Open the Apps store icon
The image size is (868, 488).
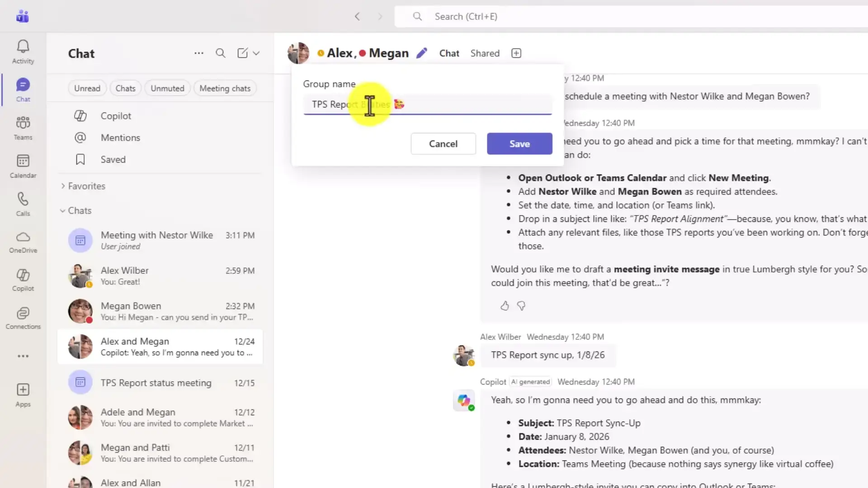click(x=23, y=395)
